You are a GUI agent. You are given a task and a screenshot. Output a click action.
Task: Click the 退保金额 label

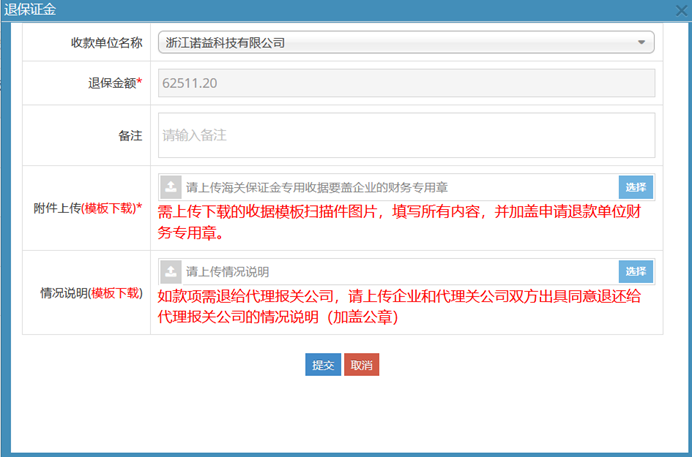[115, 83]
